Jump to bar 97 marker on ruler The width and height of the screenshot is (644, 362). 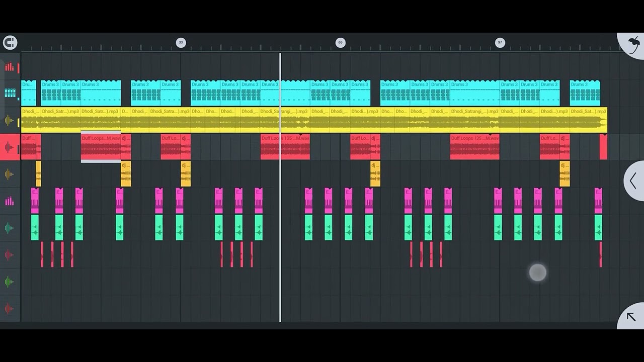(500, 43)
